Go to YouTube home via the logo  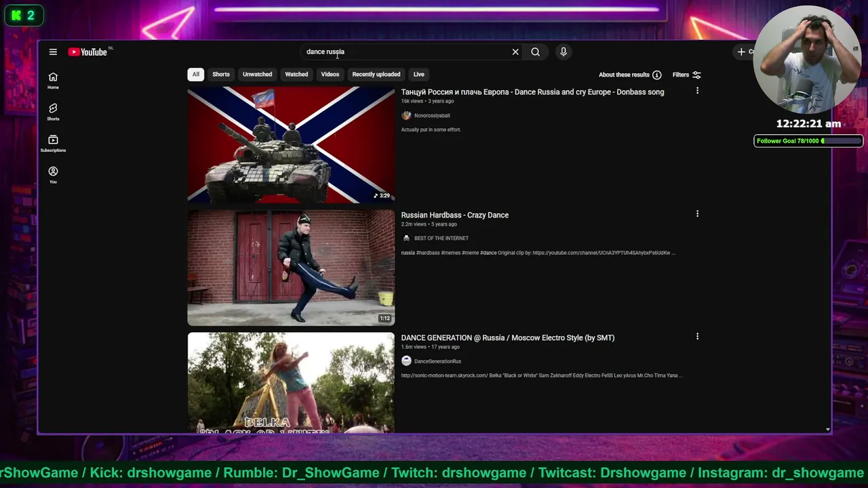coord(89,52)
